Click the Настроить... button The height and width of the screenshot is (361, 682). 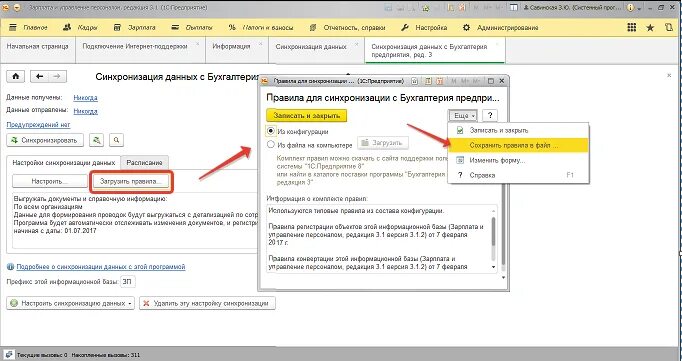(50, 181)
